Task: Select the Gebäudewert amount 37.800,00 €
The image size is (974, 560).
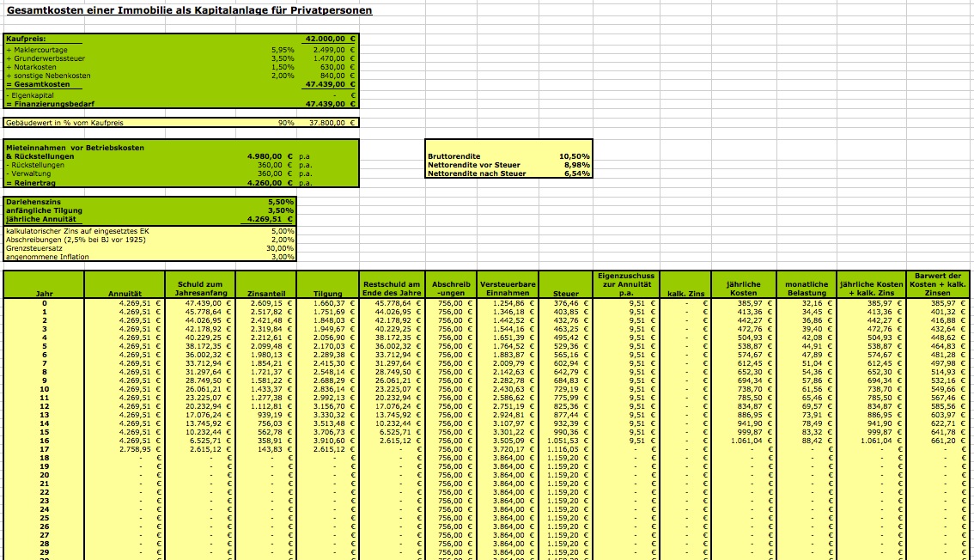Action: [332, 123]
